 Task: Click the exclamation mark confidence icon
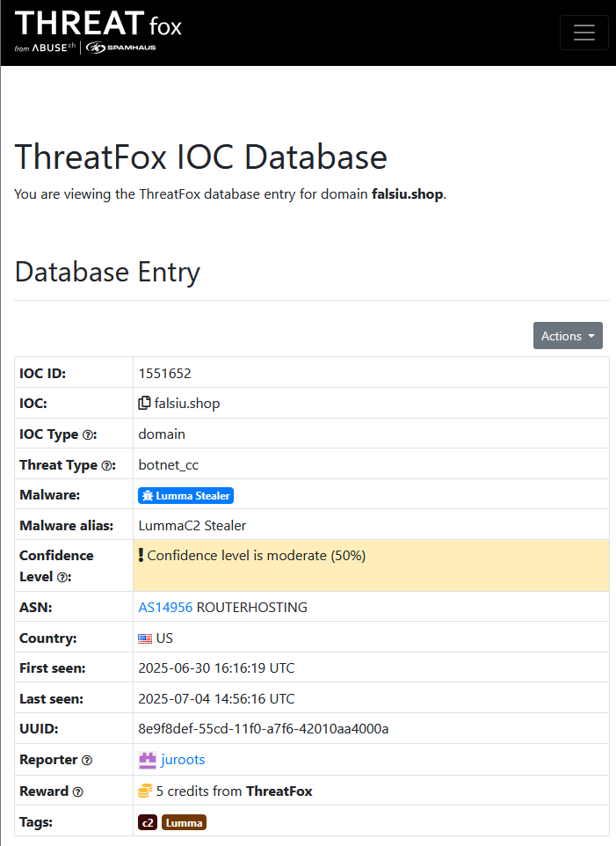pos(141,555)
